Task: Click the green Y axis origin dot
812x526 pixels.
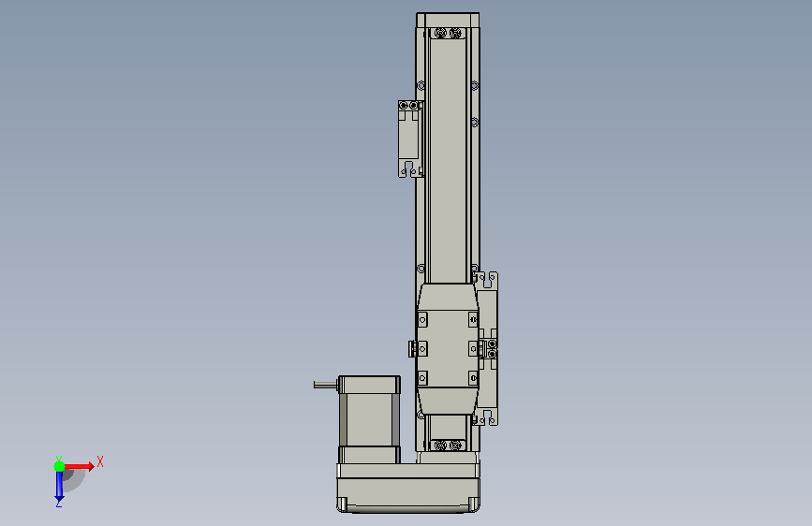Action: [x=59, y=466]
